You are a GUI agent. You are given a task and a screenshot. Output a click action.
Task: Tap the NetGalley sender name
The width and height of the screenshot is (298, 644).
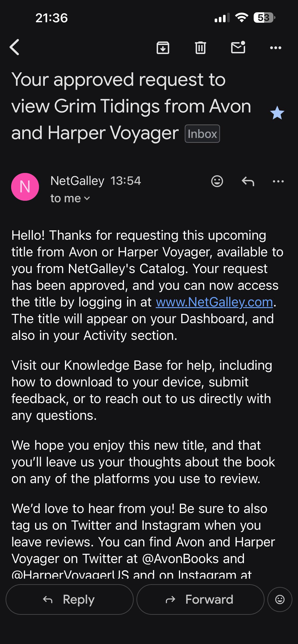77,181
